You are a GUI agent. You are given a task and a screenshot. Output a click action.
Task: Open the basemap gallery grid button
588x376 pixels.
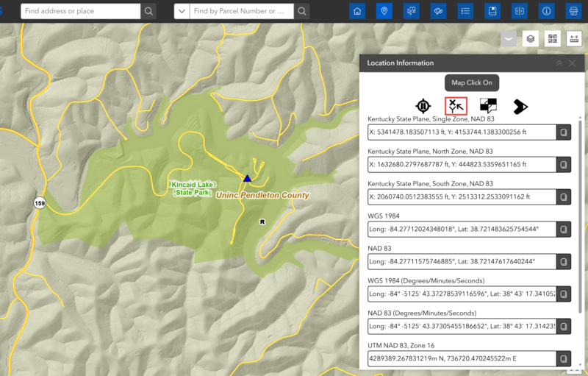[x=553, y=39]
